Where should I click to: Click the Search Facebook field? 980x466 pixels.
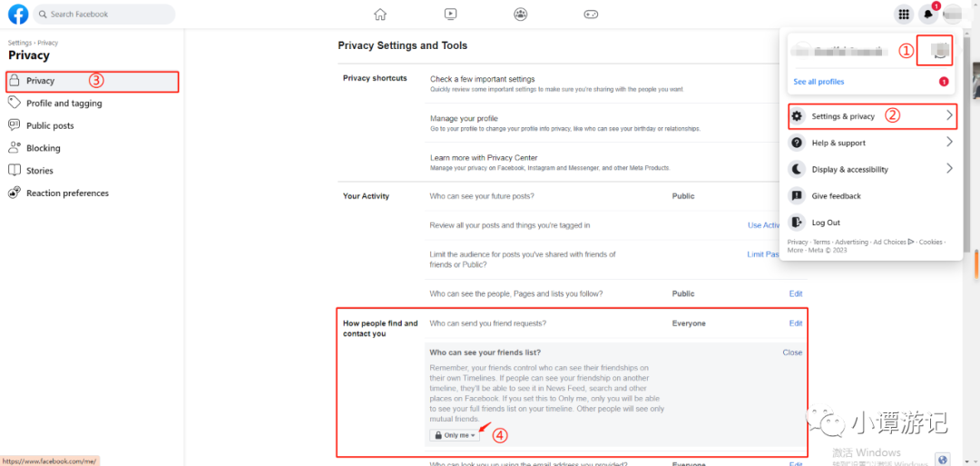(x=104, y=14)
